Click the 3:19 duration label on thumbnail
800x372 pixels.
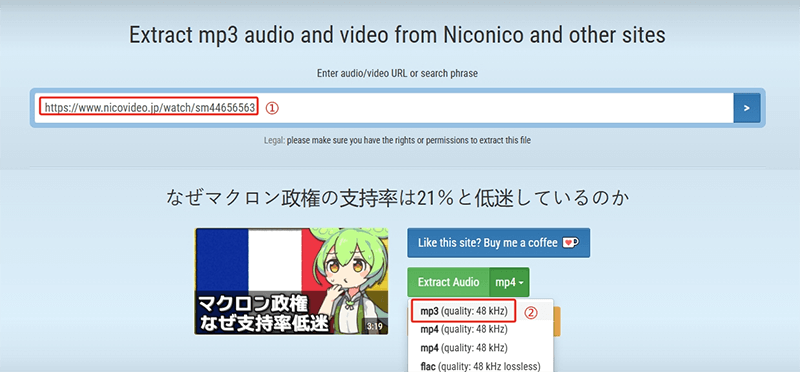374,326
